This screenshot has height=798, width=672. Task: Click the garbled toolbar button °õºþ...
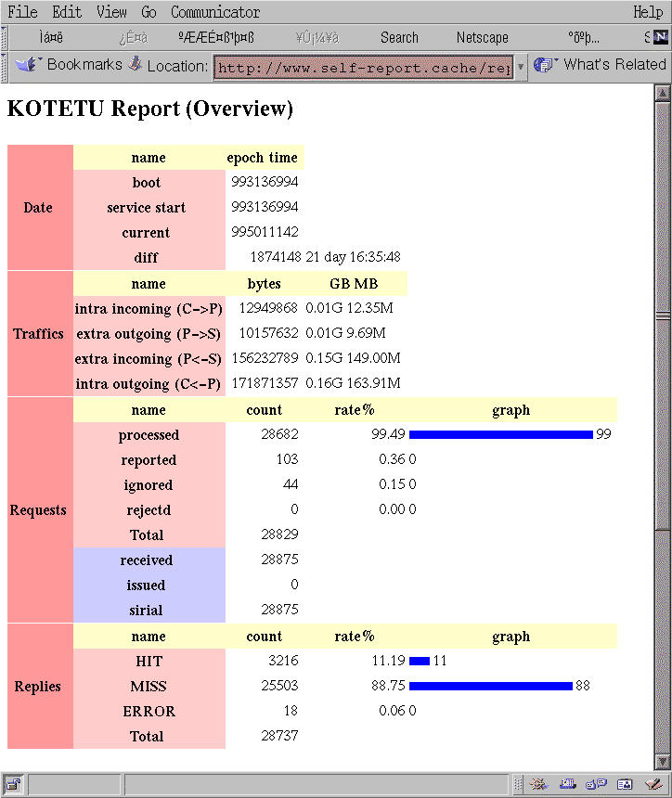pyautogui.click(x=584, y=38)
